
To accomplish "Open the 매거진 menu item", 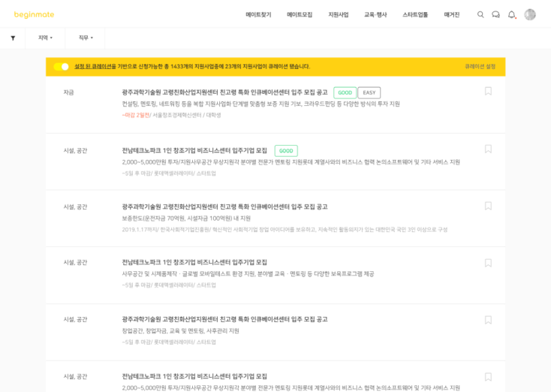I will [x=452, y=14].
